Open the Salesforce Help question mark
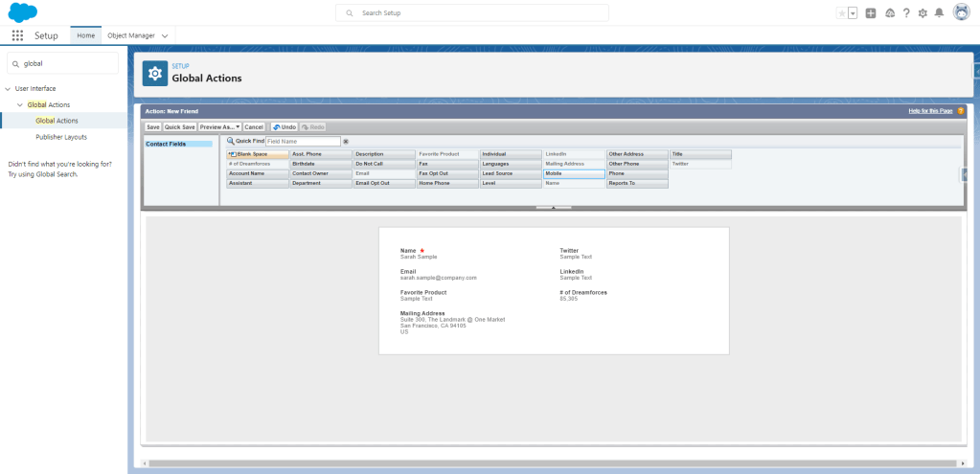Viewport: 980px width, 474px height. (905, 13)
